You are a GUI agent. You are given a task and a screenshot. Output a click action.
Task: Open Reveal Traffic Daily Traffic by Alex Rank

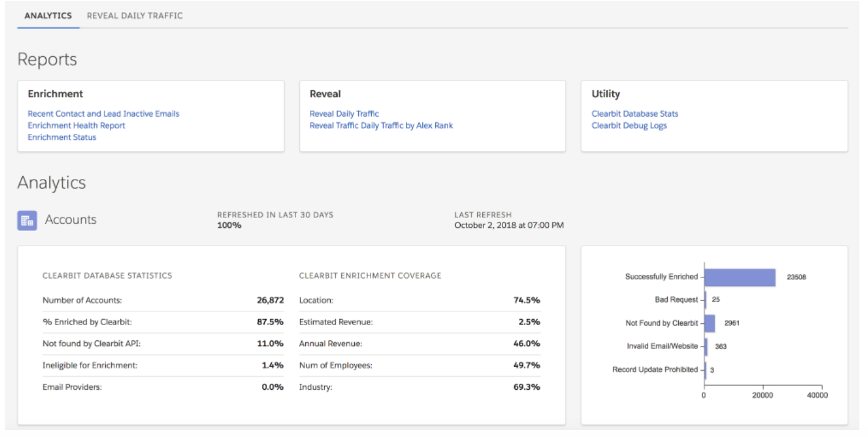point(382,125)
